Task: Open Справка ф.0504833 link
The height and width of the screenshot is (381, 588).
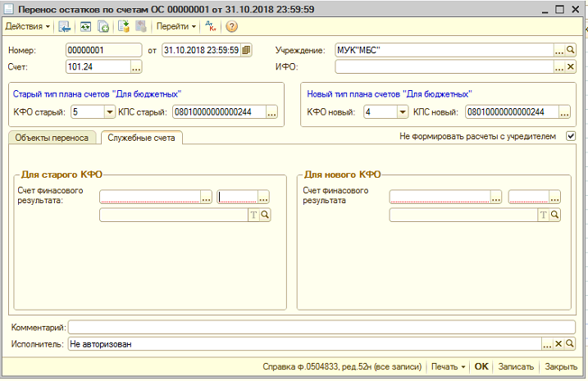Action: pyautogui.click(x=342, y=367)
